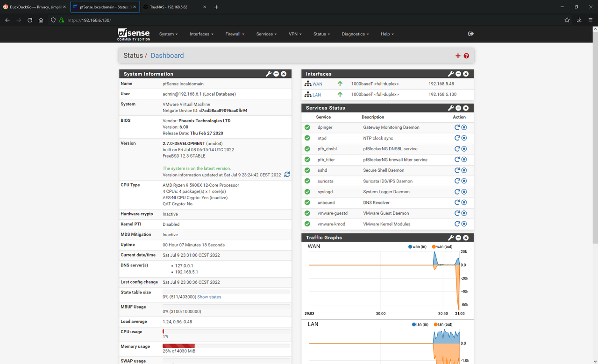Open the Firewall menu
This screenshot has height=364, width=598.
coord(235,34)
